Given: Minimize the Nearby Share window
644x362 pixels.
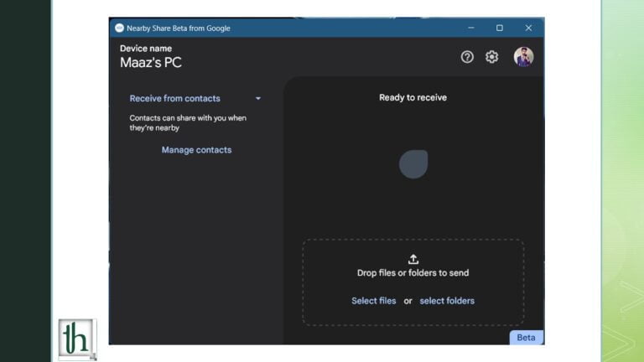Looking at the screenshot, I should click(x=471, y=28).
